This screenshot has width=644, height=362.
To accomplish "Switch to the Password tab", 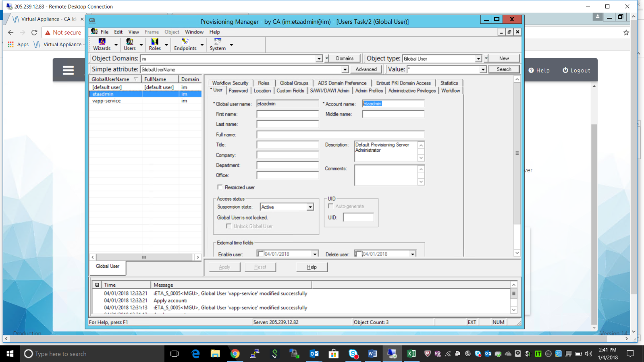I will point(238,91).
